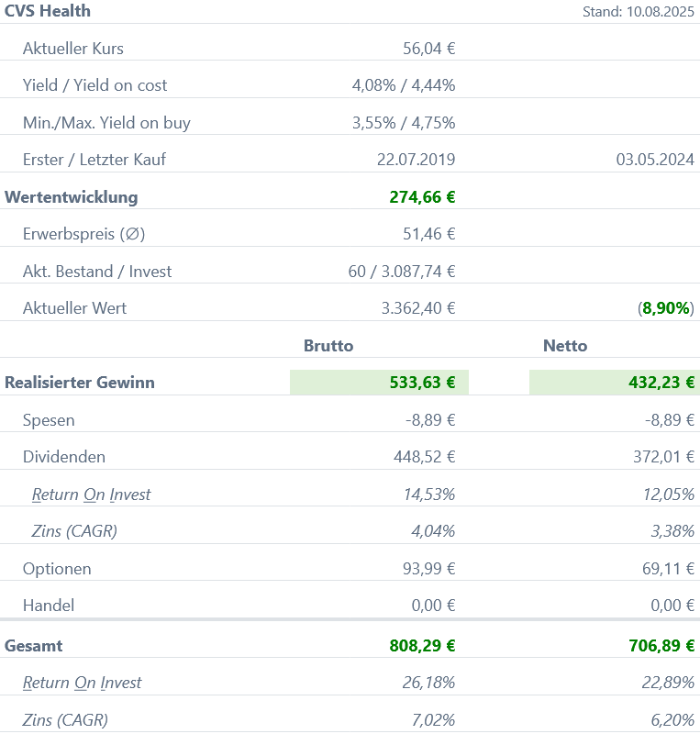Click the Erwerbspreis (∅) row label

tap(84, 234)
